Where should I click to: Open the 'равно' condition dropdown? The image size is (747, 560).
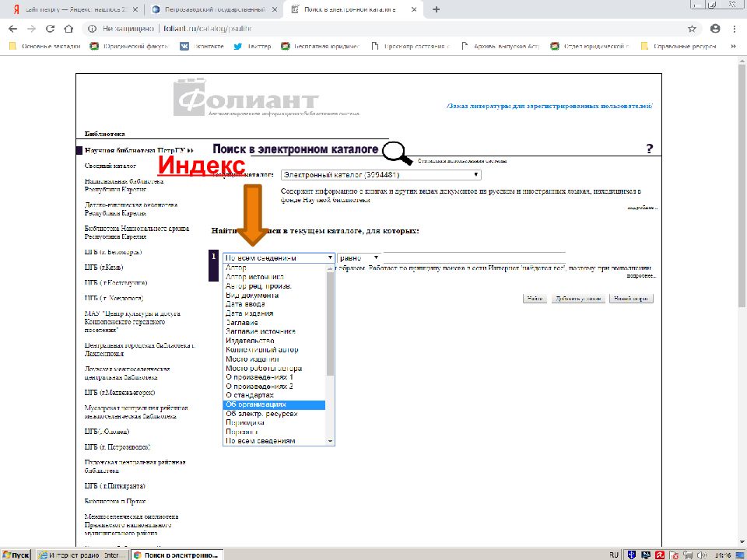point(359,257)
